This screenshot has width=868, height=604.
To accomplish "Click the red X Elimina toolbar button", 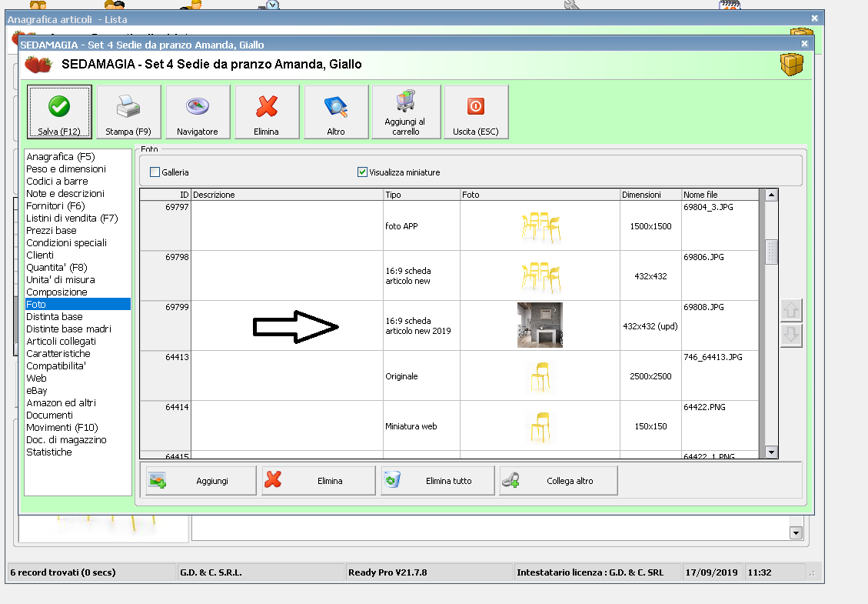I will pos(267,112).
